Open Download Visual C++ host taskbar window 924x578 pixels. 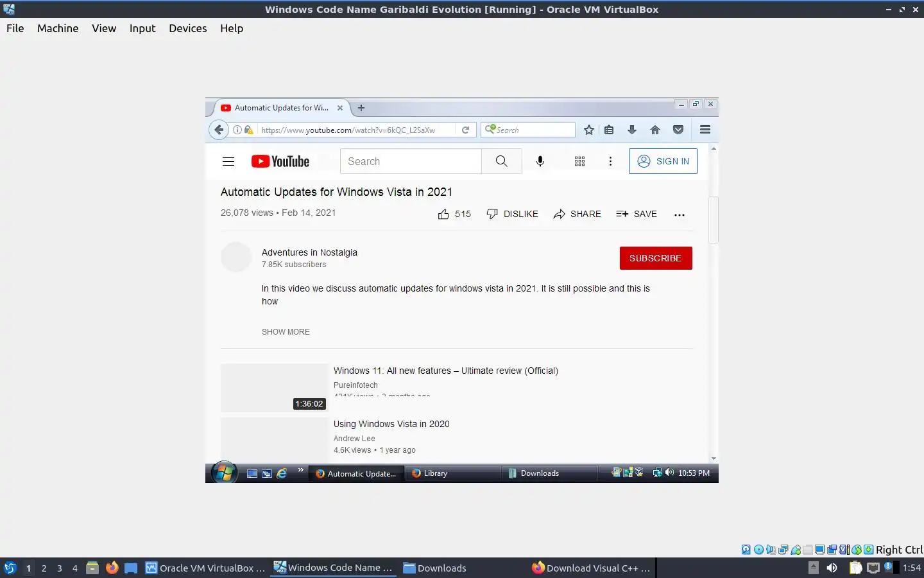[592, 568]
